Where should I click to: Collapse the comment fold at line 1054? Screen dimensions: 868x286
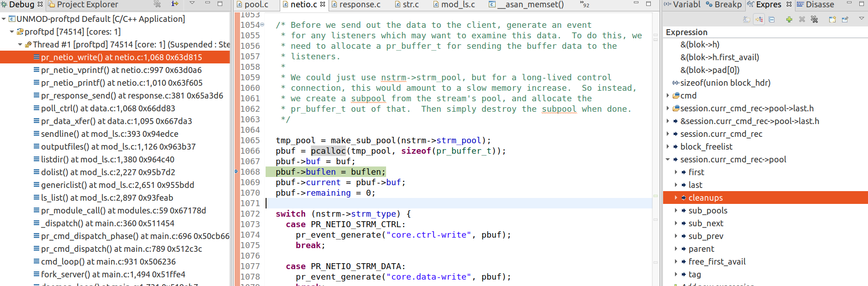click(262, 25)
